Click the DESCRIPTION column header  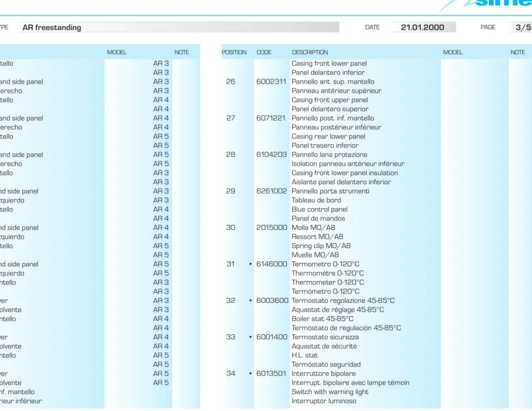coord(310,52)
